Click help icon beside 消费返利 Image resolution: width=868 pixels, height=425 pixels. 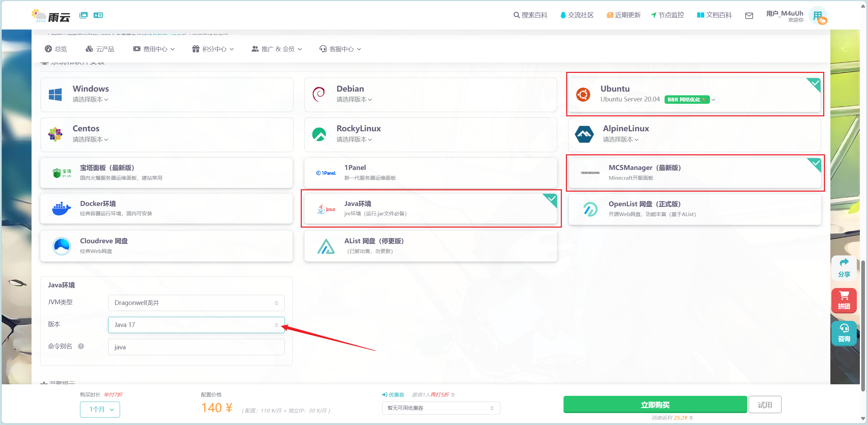coord(691,418)
